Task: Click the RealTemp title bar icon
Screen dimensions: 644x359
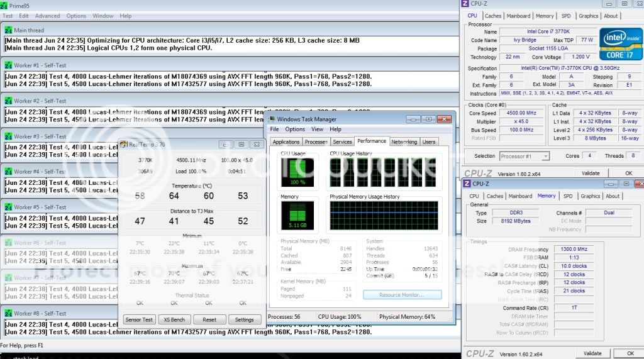Action: click(x=124, y=144)
